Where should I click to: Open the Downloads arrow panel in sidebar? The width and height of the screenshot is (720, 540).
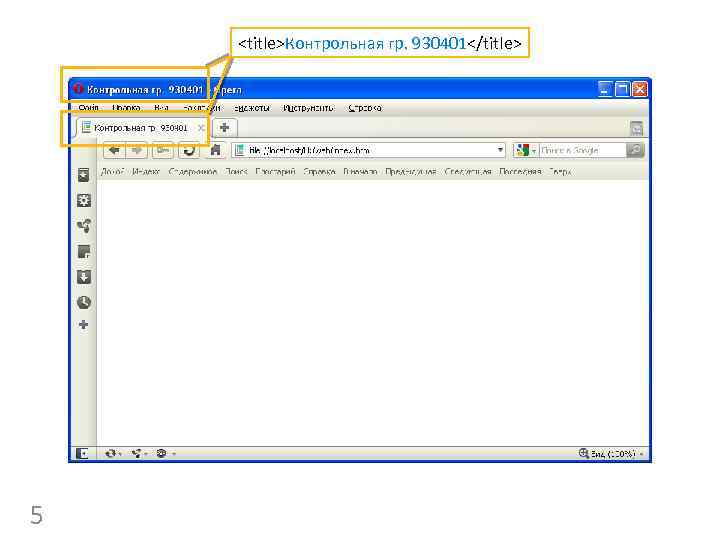pos(84,277)
